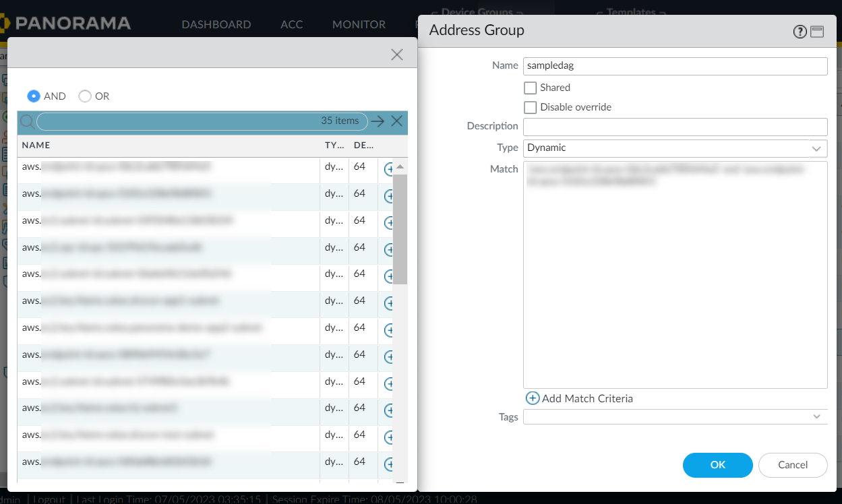Sort the list by the NAME column header
The height and width of the screenshot is (504, 842).
pos(36,146)
